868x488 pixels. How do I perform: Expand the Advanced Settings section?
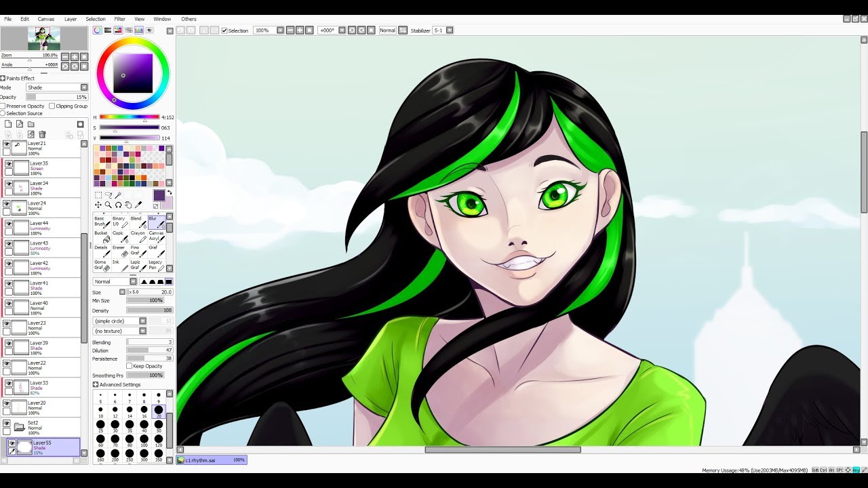pos(96,385)
